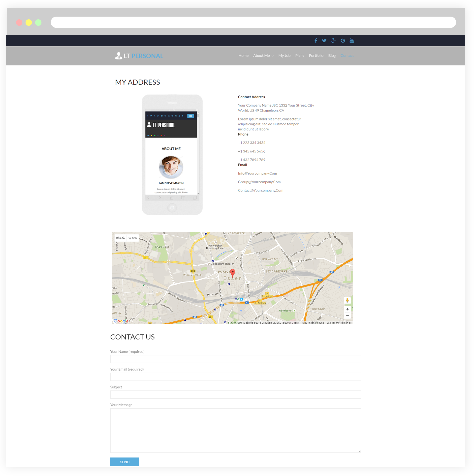Open the Contact menu item
Screen dimensions: 474x476
[x=347, y=56]
